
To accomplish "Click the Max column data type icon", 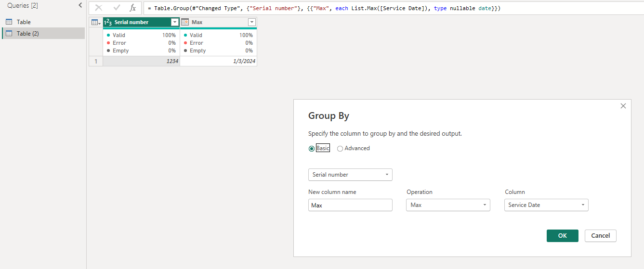I will (x=185, y=22).
